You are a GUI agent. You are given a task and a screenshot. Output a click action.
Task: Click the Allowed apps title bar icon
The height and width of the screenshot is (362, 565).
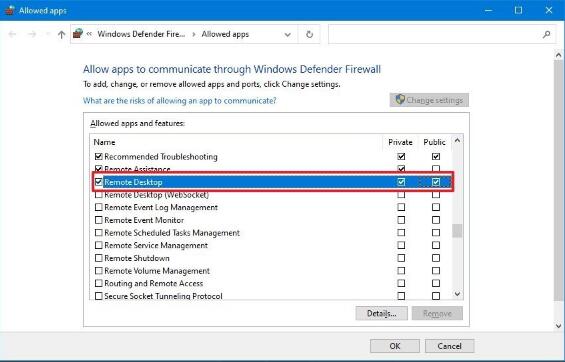click(x=10, y=10)
